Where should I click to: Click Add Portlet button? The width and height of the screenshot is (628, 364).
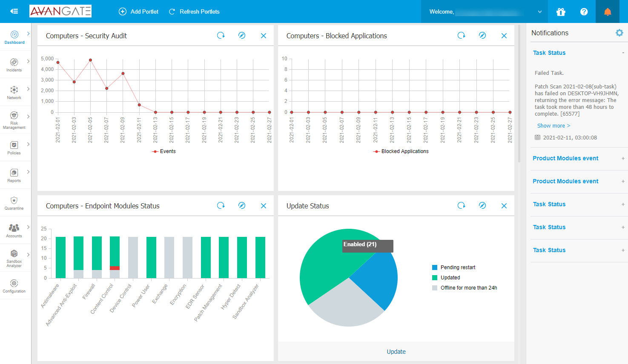point(138,11)
